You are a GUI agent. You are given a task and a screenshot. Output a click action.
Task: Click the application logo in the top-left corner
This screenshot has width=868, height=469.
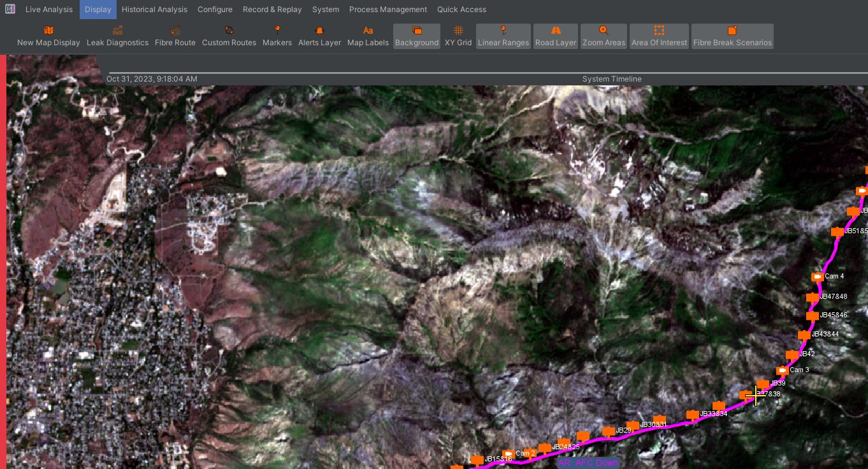click(10, 9)
